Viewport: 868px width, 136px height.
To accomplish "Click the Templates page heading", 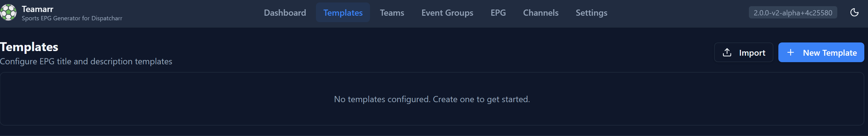I will pos(29,47).
